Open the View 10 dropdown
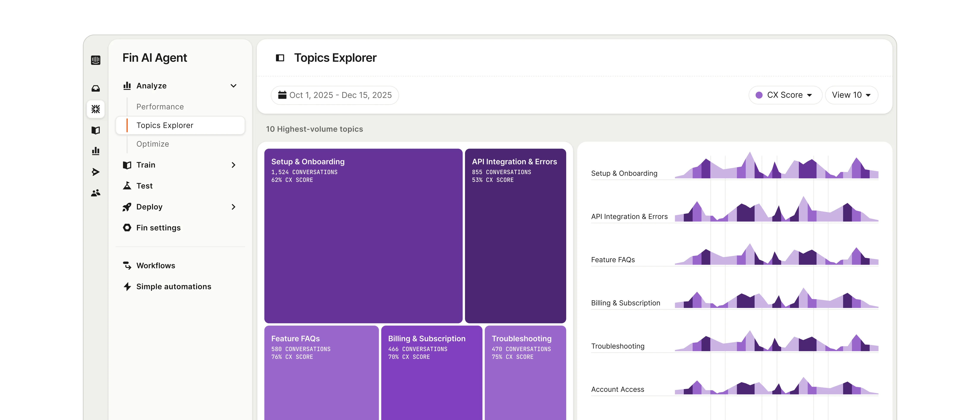Image resolution: width=980 pixels, height=420 pixels. tap(851, 95)
